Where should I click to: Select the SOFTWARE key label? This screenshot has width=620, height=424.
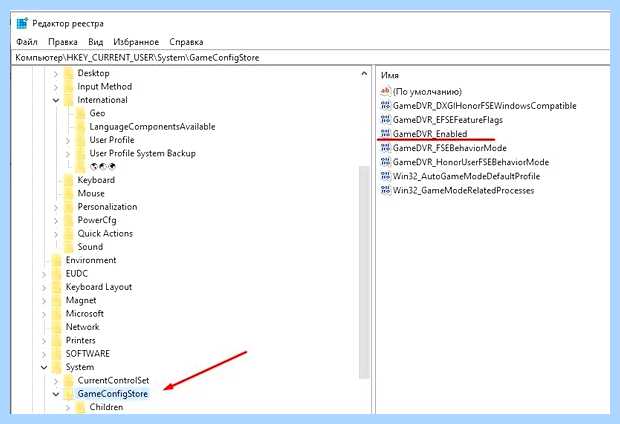point(88,354)
